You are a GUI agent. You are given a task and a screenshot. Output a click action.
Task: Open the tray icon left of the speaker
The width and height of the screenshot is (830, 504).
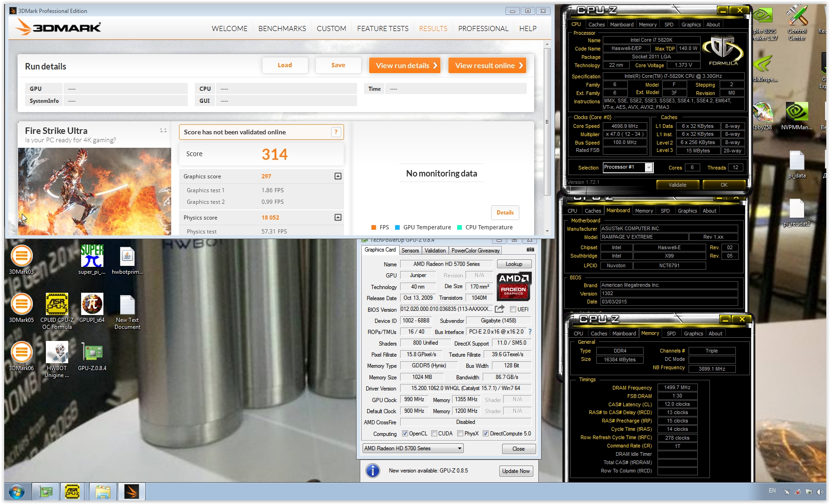[x=809, y=491]
